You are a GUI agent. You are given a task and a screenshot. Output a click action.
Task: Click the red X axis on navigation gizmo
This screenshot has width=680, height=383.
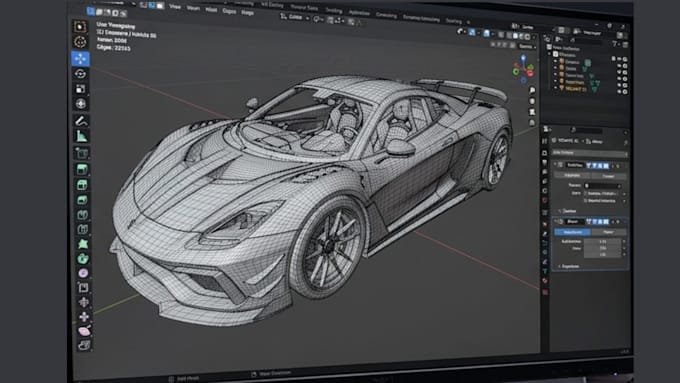coord(530,73)
